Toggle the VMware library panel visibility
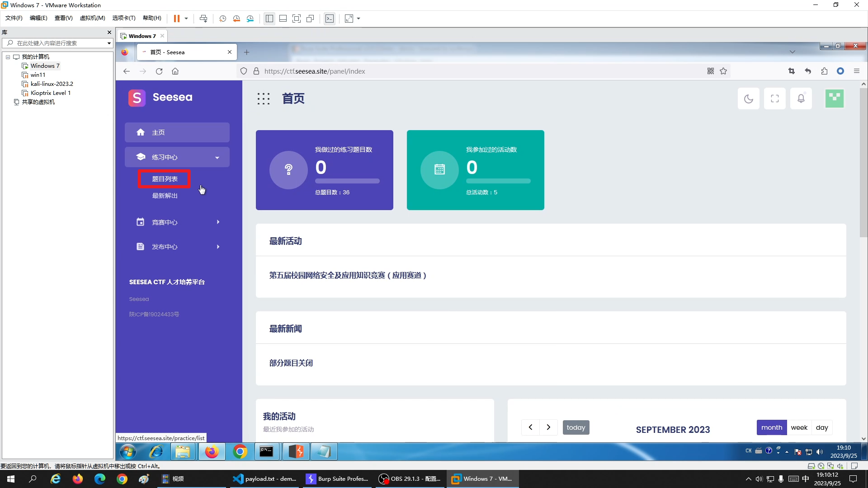 tap(269, 19)
